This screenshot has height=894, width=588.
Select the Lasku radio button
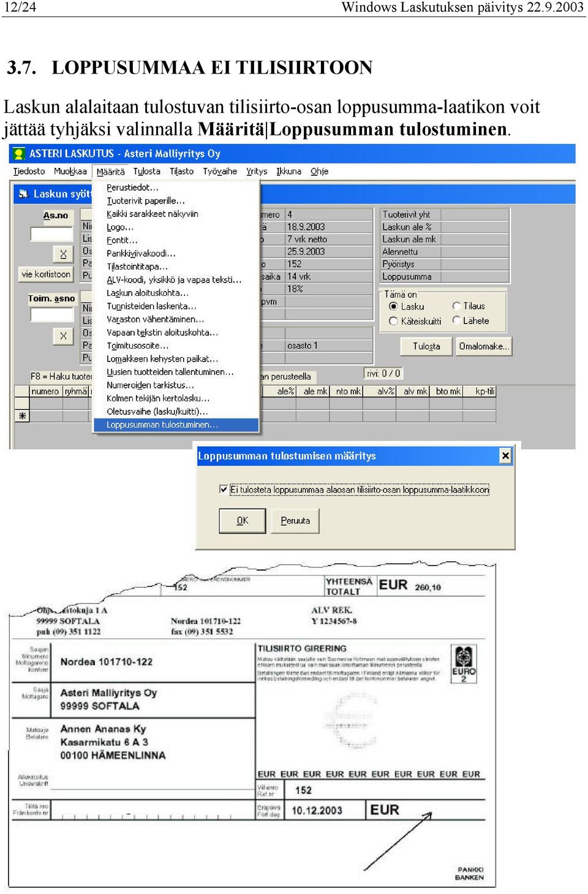click(x=394, y=306)
